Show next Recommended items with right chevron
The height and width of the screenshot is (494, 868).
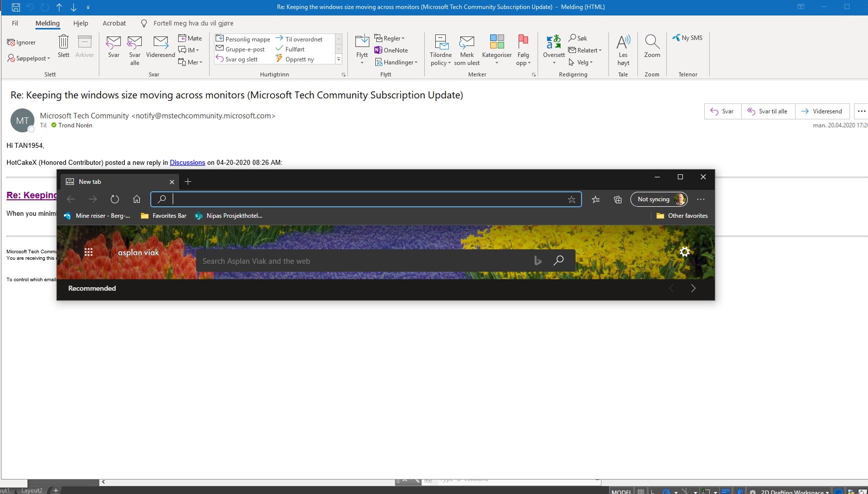[693, 288]
